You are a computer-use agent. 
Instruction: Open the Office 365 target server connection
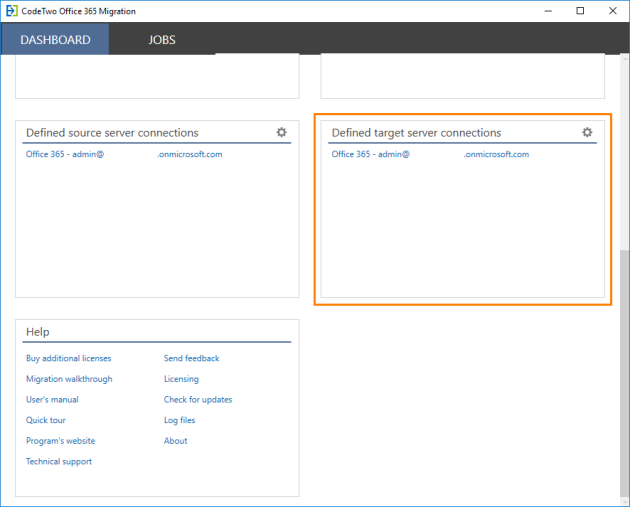430,154
